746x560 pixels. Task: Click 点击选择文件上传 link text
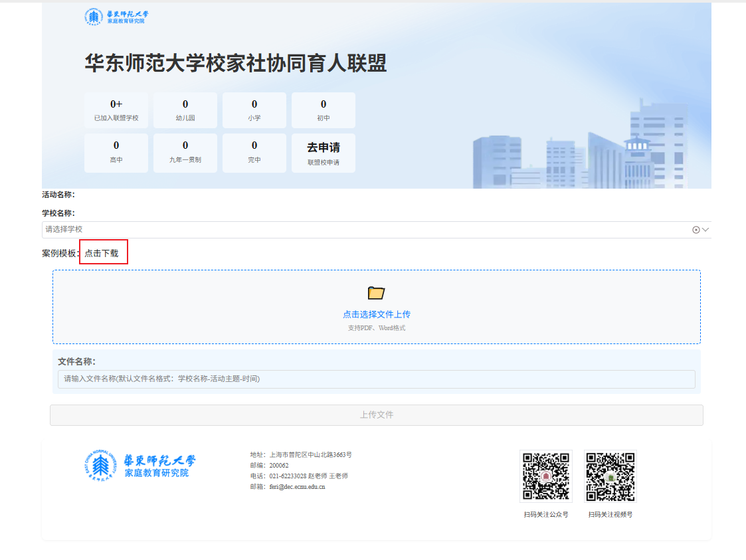pos(377,314)
